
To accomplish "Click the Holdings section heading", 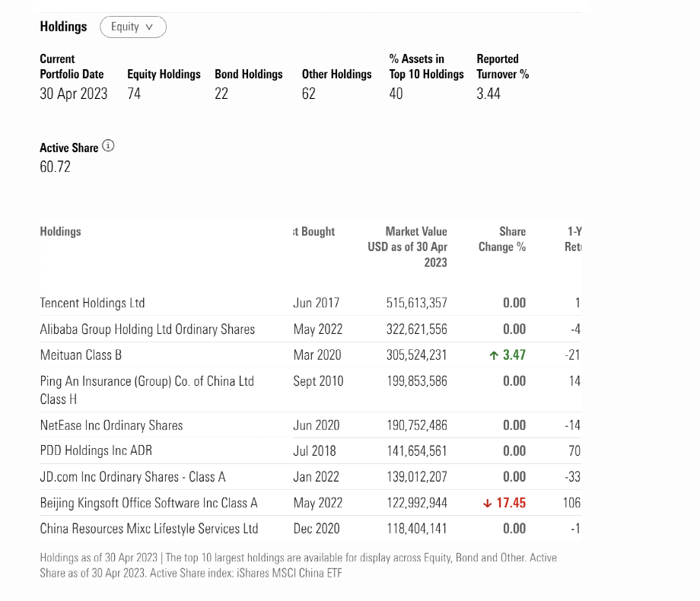I will click(x=63, y=27).
